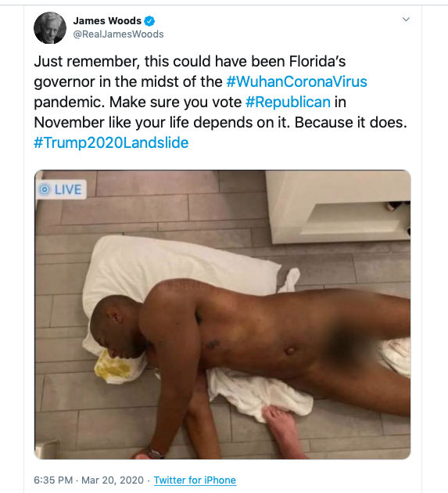The image size is (448, 493).
Task: Click the Twitter for iPhone link
Action: [195, 480]
